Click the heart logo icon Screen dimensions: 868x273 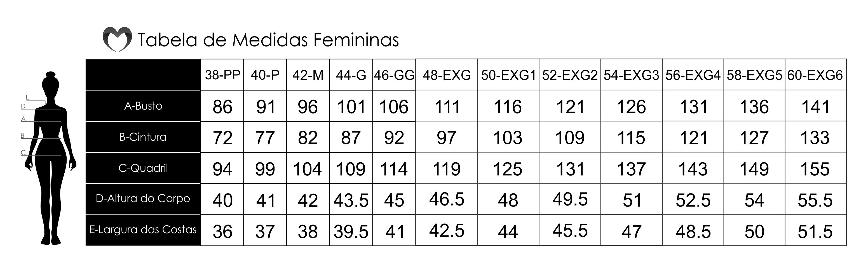117,40
